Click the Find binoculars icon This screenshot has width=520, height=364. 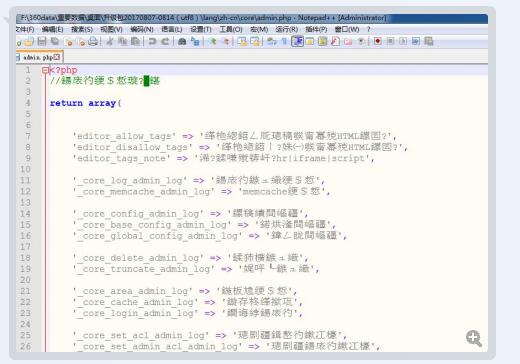[182, 41]
